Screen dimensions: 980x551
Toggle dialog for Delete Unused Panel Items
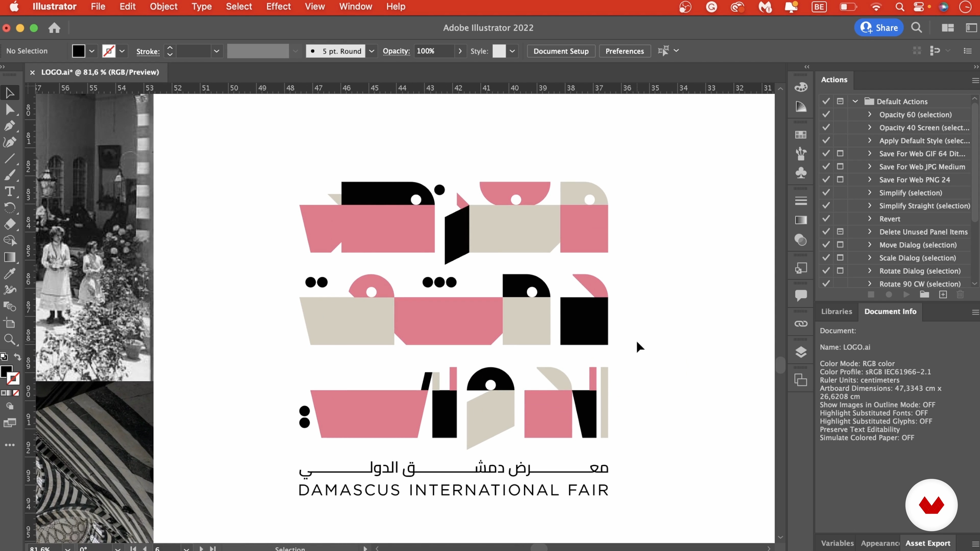[840, 231]
